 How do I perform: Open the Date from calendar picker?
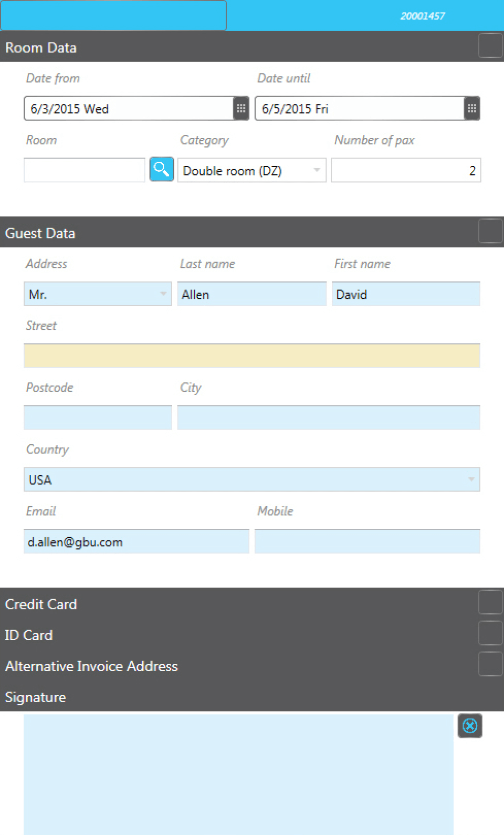point(241,109)
